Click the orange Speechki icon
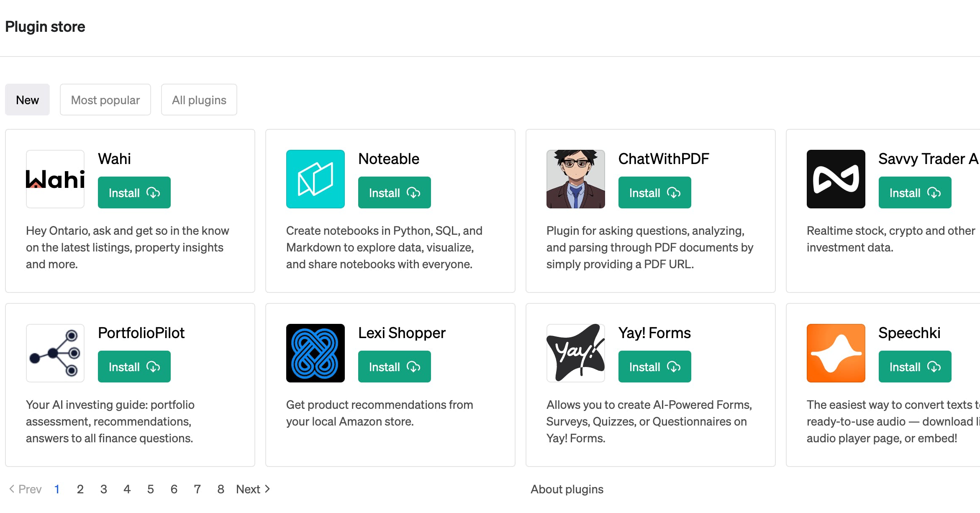The height and width of the screenshot is (513, 980). click(x=836, y=353)
